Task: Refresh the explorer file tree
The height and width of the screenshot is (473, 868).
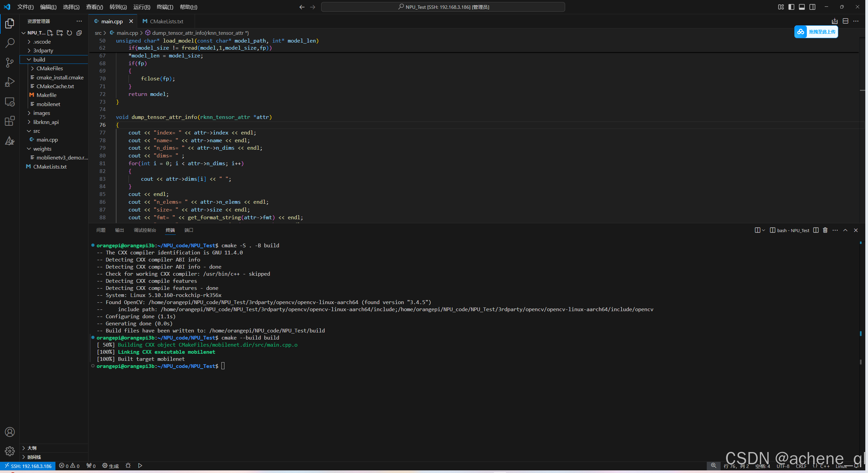Action: coord(69,33)
